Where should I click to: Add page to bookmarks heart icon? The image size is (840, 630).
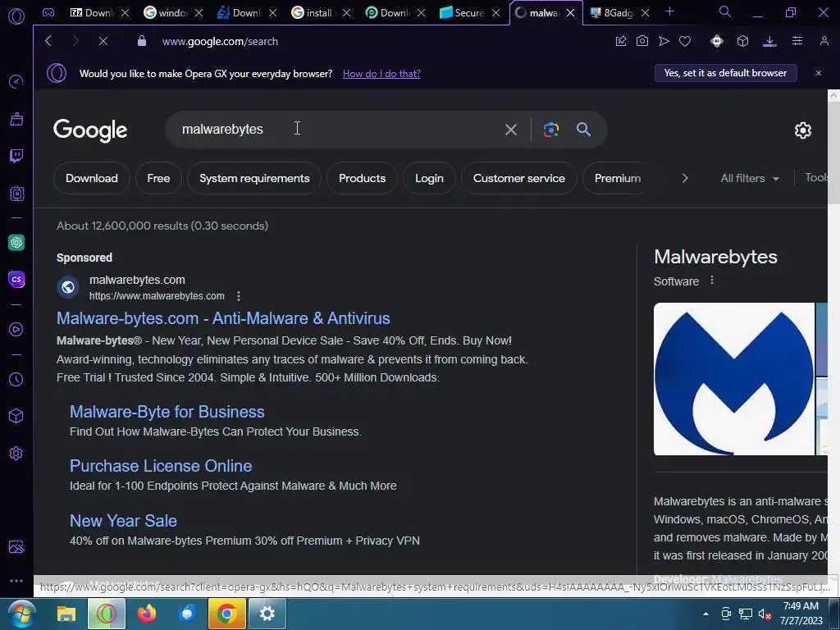point(685,41)
